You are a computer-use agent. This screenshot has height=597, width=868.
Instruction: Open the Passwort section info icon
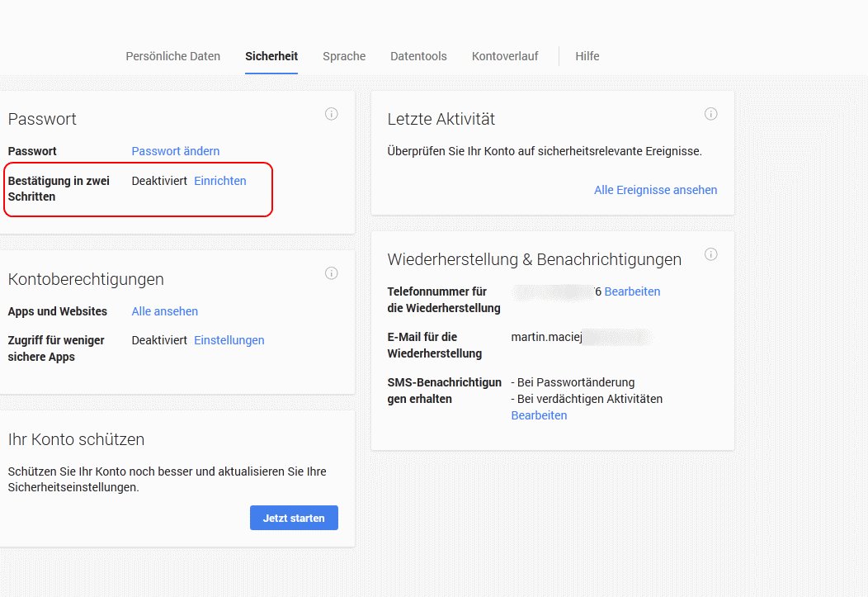coord(332,114)
